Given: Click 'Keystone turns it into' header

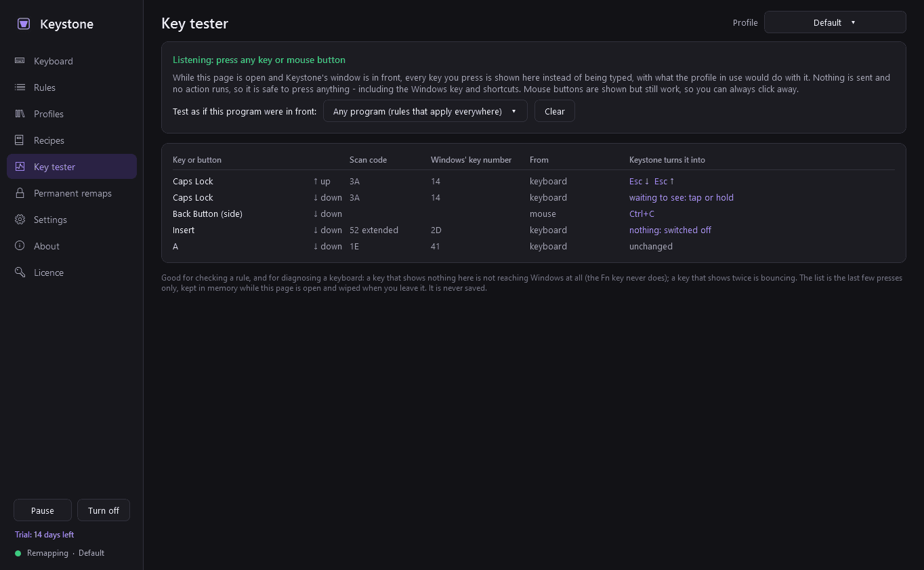Looking at the screenshot, I should (x=667, y=160).
